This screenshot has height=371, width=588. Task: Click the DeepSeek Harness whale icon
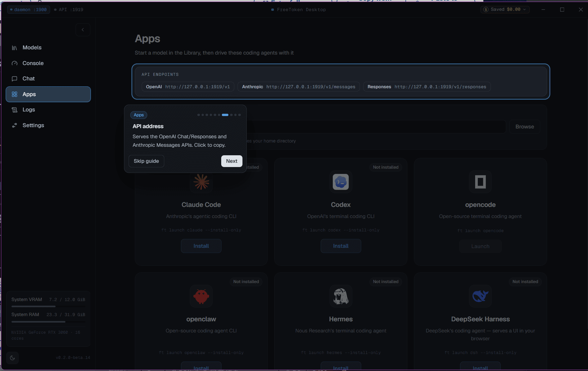[480, 296]
